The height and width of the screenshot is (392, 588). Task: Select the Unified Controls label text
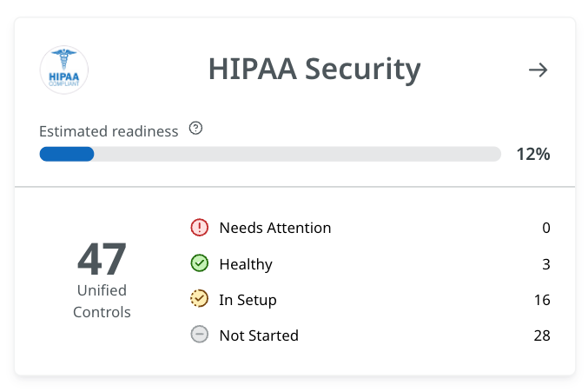[x=102, y=302]
